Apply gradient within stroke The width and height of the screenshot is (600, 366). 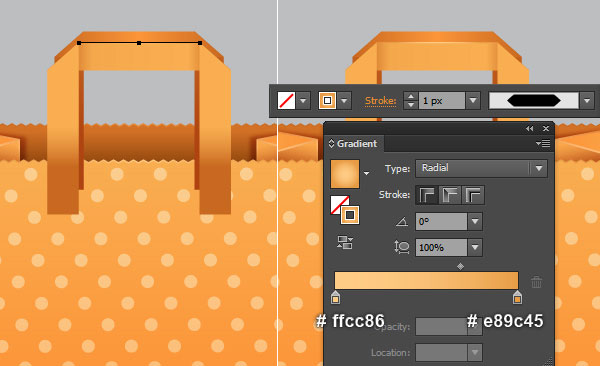pos(427,195)
